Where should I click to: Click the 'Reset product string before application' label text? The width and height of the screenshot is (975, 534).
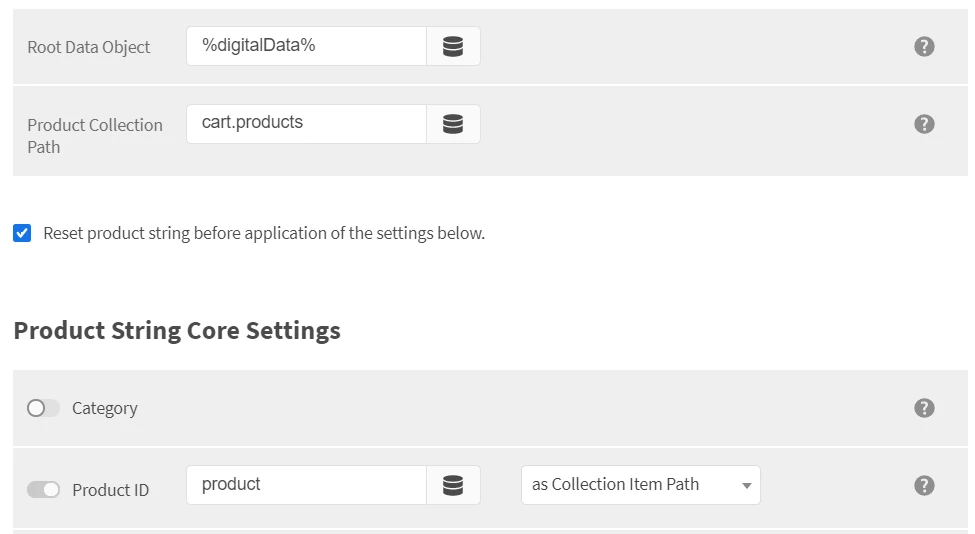click(x=264, y=233)
